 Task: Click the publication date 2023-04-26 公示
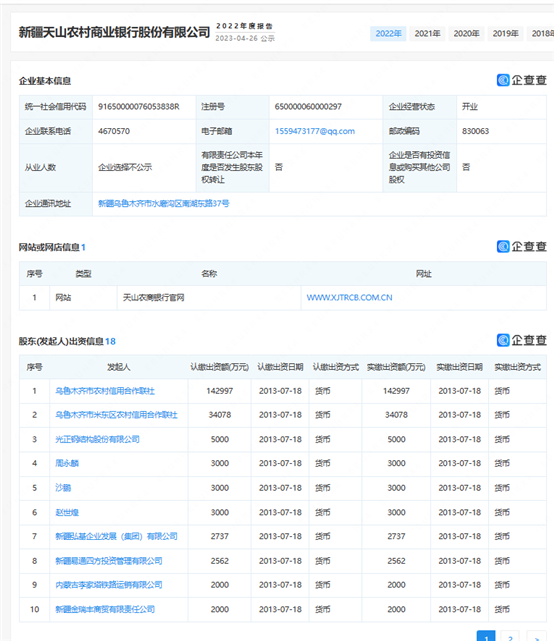[245, 38]
